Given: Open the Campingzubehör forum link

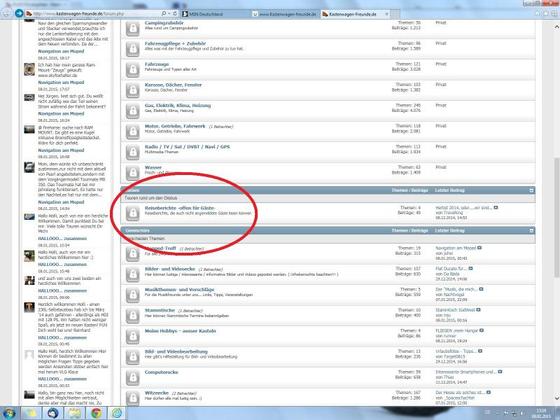Looking at the screenshot, I should coord(164,23).
